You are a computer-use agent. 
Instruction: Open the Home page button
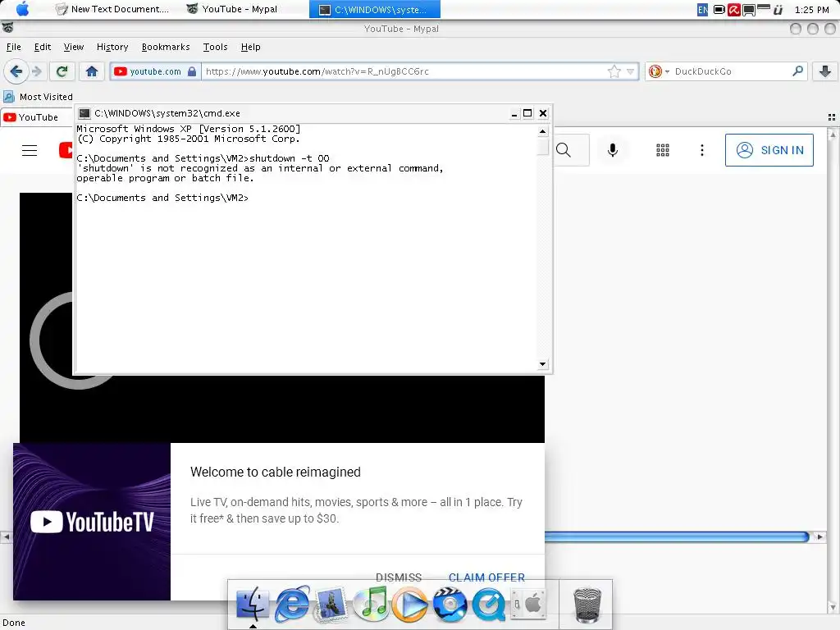[x=92, y=71]
